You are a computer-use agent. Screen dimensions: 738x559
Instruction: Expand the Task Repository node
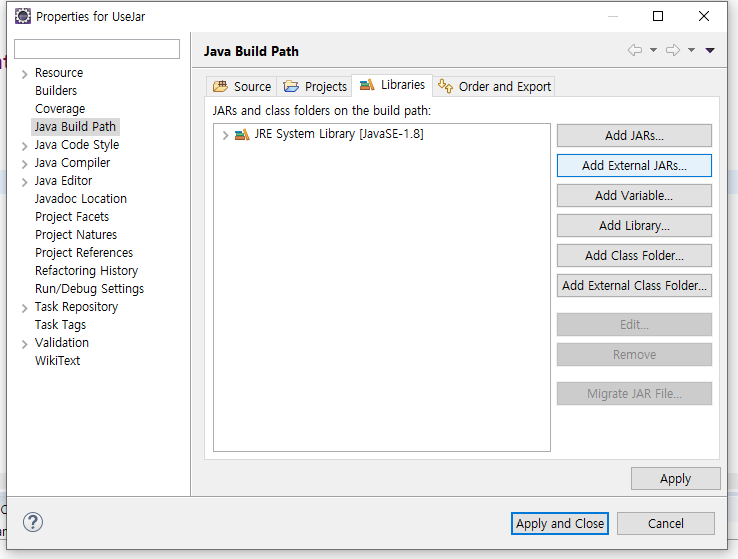point(24,308)
